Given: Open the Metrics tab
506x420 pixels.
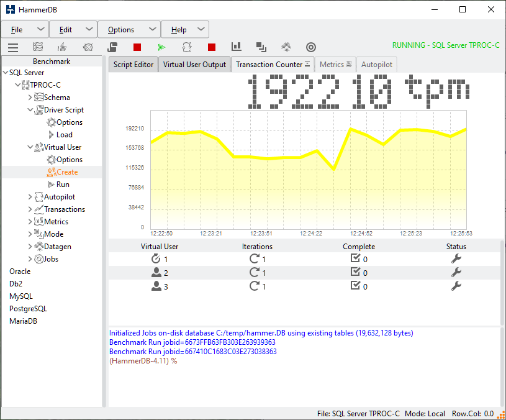Looking at the screenshot, I should pos(335,65).
